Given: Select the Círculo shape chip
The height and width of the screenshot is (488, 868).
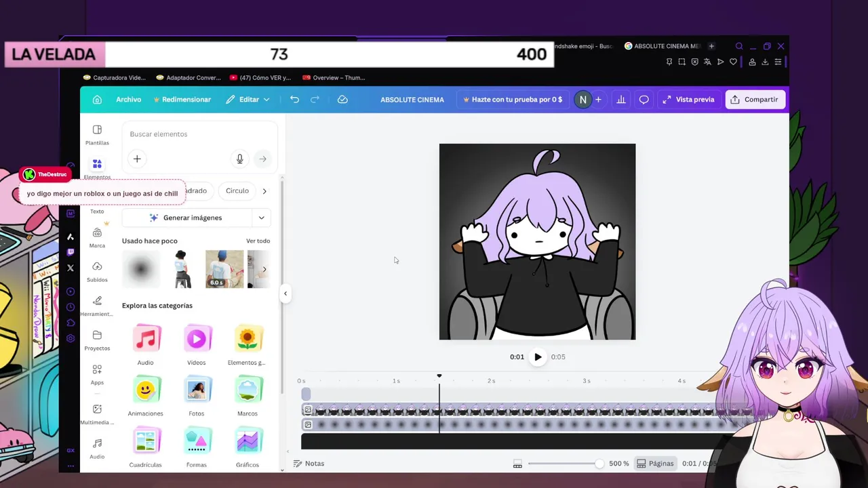Looking at the screenshot, I should (237, 190).
